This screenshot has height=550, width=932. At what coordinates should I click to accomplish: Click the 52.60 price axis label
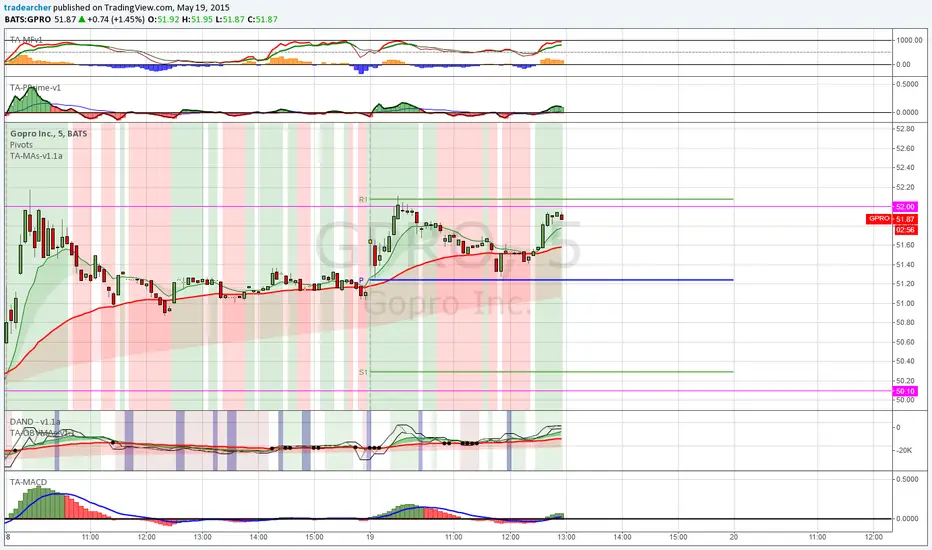coord(905,149)
